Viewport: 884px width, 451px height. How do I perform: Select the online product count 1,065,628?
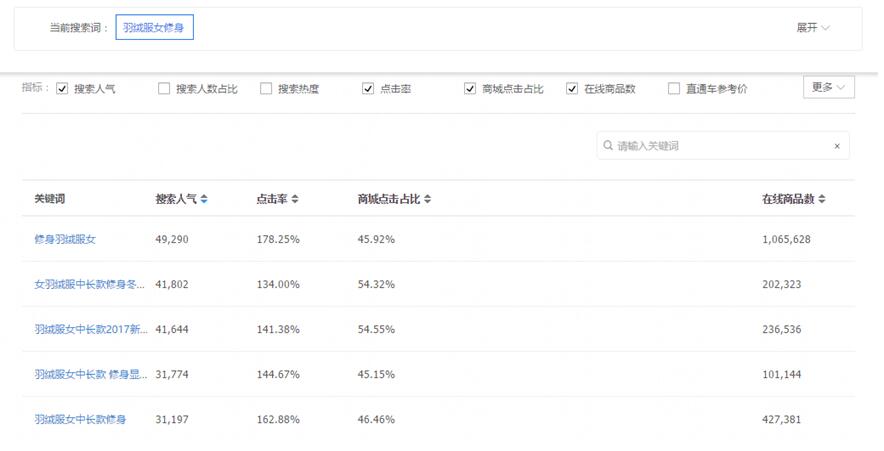point(786,239)
